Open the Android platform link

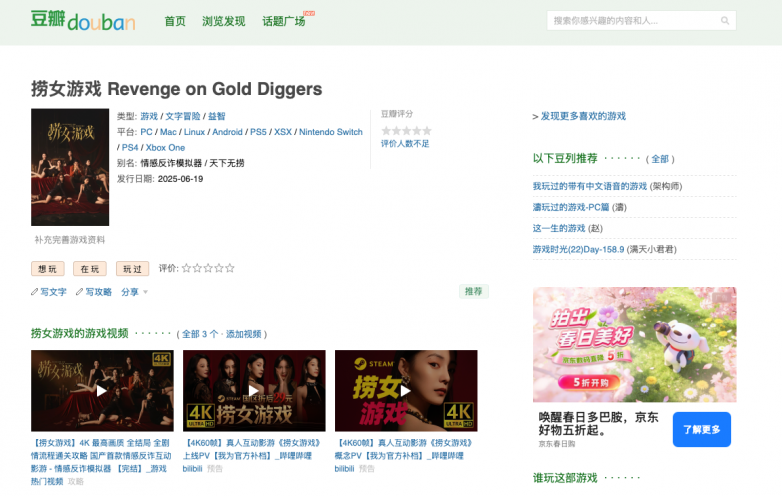(x=227, y=132)
